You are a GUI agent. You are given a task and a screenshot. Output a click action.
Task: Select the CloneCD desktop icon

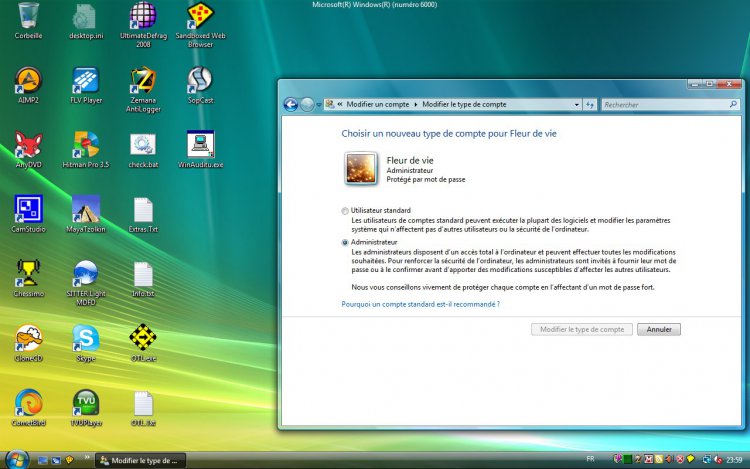(x=28, y=338)
